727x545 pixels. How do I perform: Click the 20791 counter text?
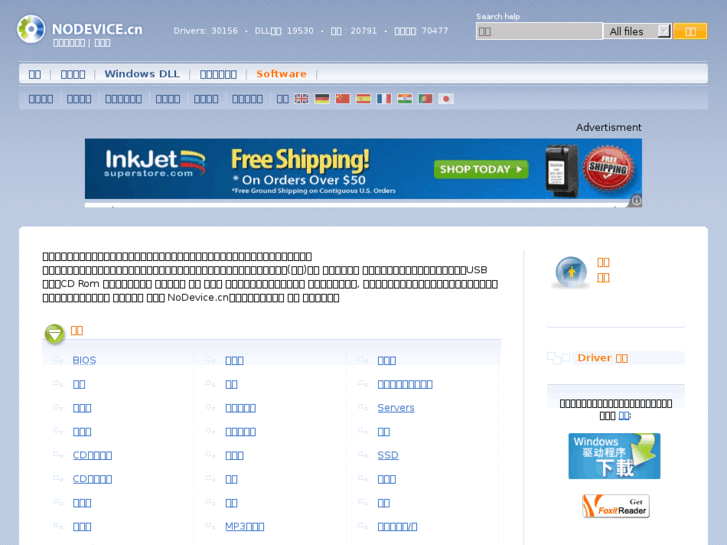(353, 31)
